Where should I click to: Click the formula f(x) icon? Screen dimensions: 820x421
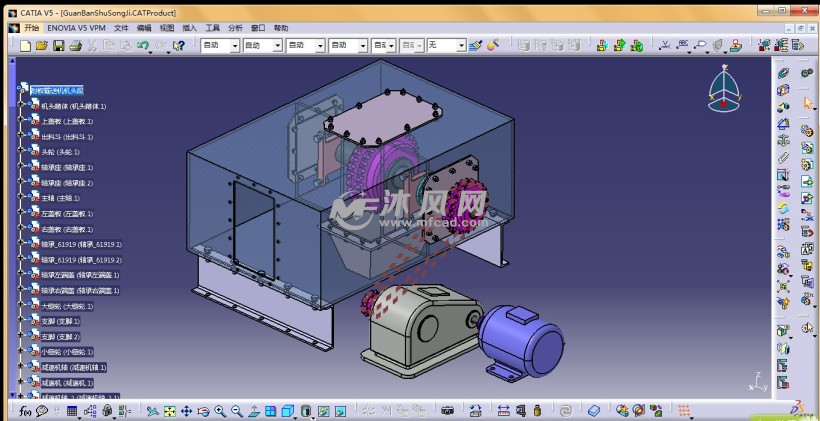click(x=26, y=411)
